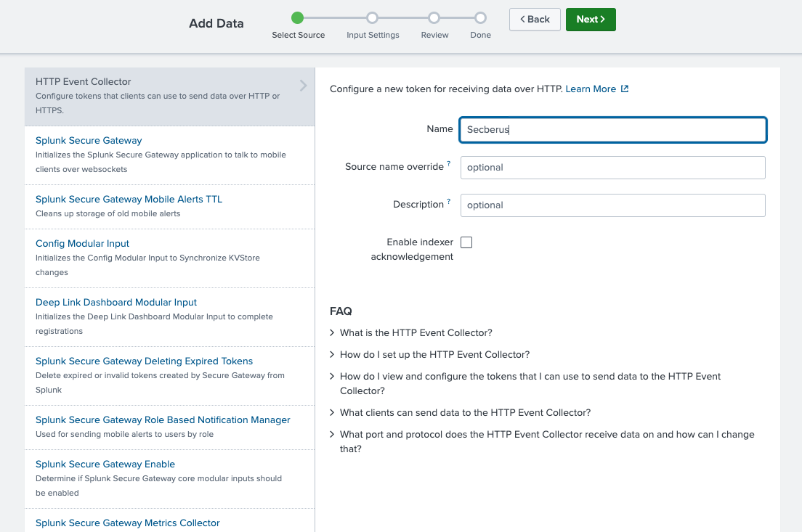Click the 'Add Data' heading
This screenshot has width=802, height=532.
(216, 23)
